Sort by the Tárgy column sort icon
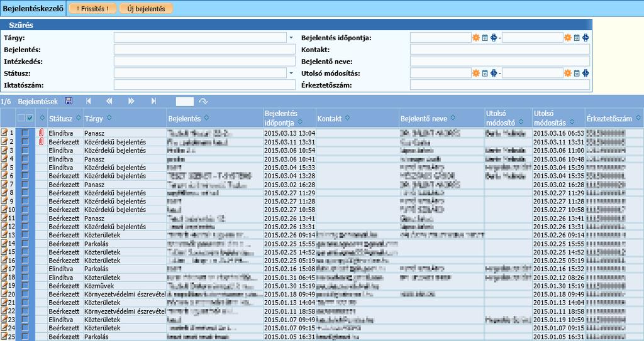 click(x=109, y=118)
